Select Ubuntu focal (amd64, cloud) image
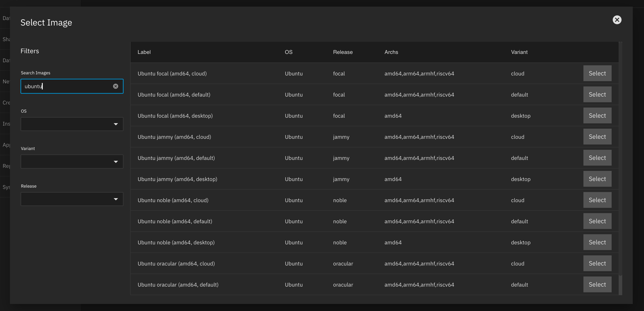Image resolution: width=644 pixels, height=311 pixels. click(597, 73)
